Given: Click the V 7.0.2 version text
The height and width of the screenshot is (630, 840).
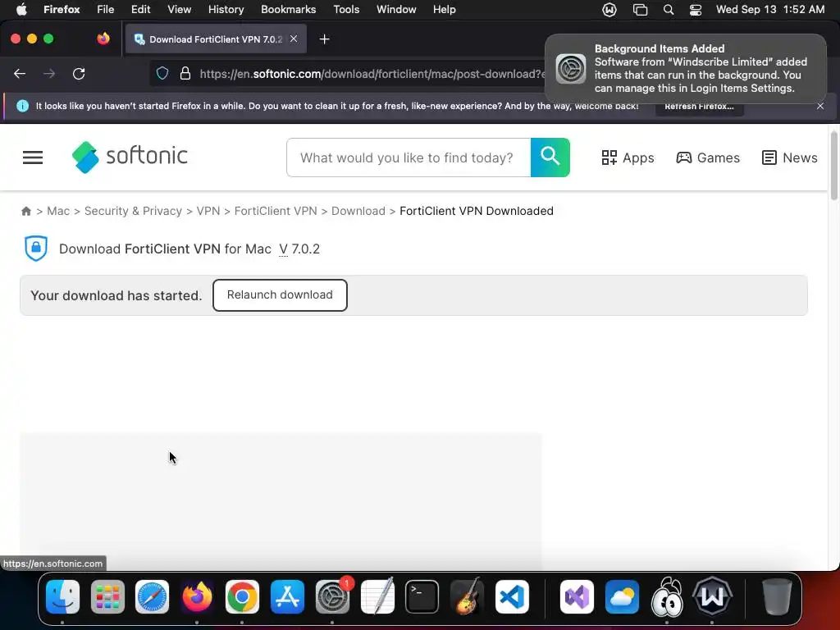Looking at the screenshot, I should (x=299, y=249).
